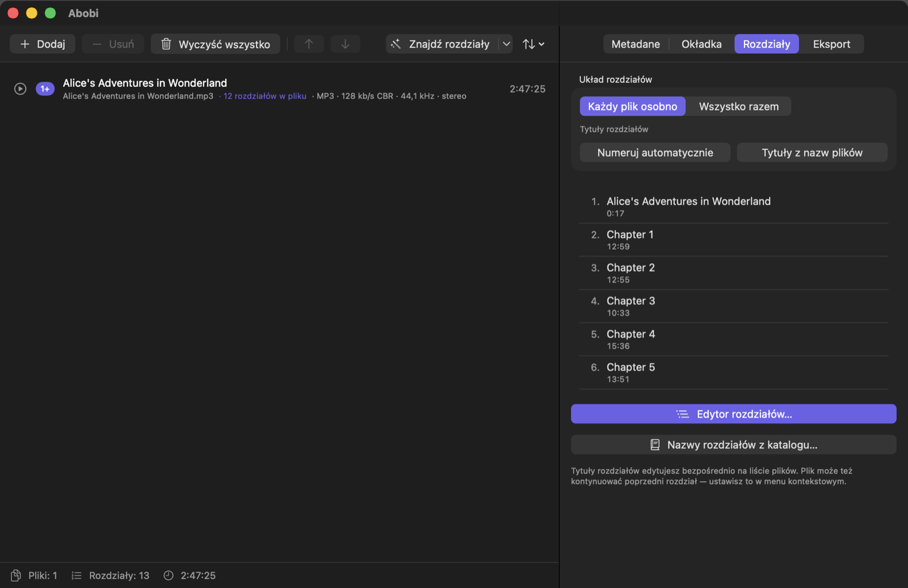Click the purple 1+ chapter badge
908x588 pixels.
[x=45, y=89]
